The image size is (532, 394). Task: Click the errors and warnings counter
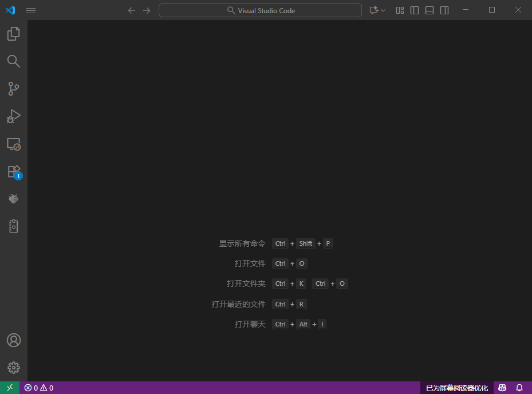pos(38,387)
